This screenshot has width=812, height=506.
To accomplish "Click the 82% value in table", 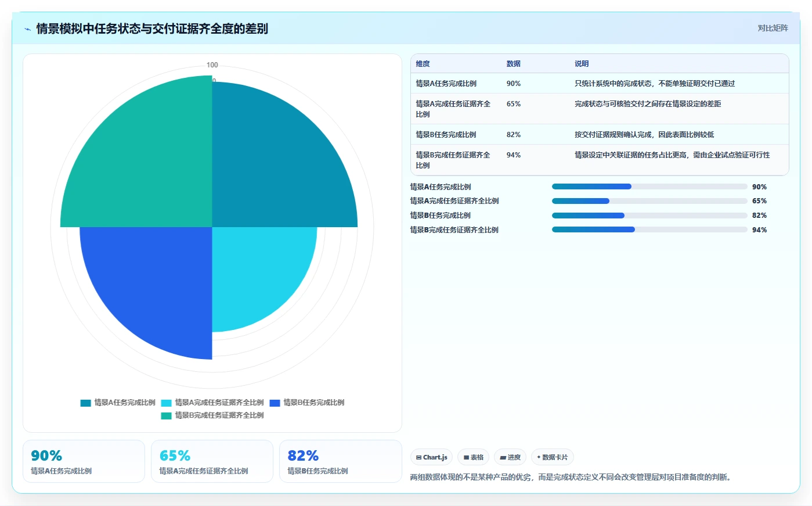I will [513, 135].
